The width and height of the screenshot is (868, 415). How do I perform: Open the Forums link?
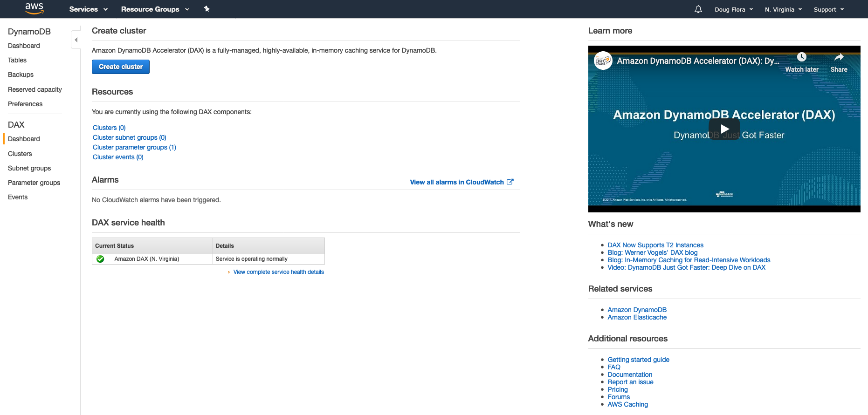tap(619, 397)
